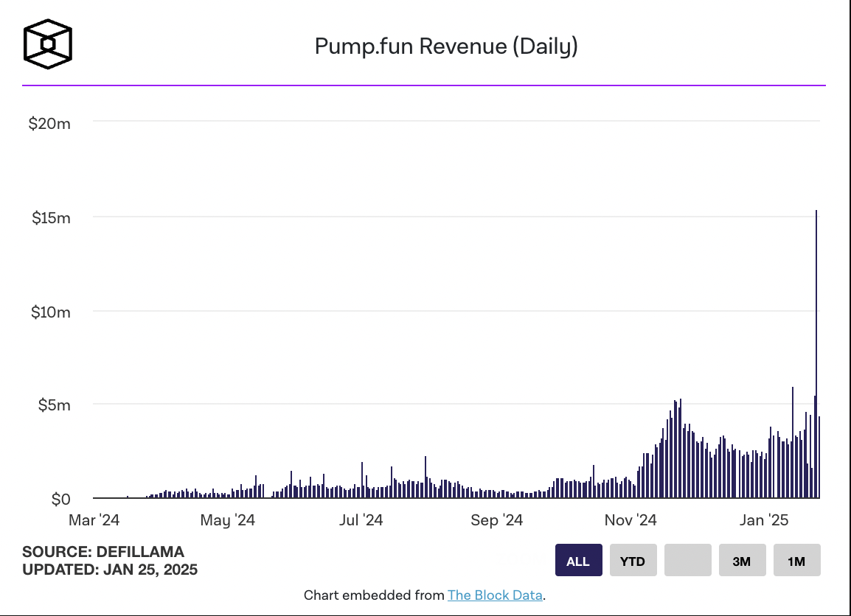The height and width of the screenshot is (616, 851).
Task: Click the blank gray range button
Action: pos(687,561)
